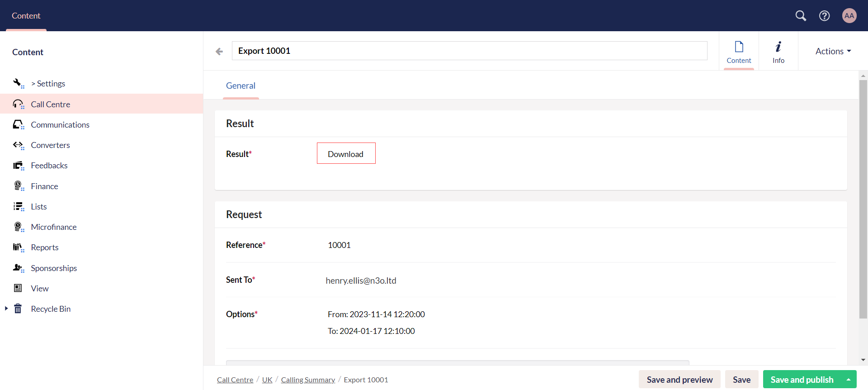868x390 pixels.
Task: Open the search magnifier icon
Action: point(801,16)
